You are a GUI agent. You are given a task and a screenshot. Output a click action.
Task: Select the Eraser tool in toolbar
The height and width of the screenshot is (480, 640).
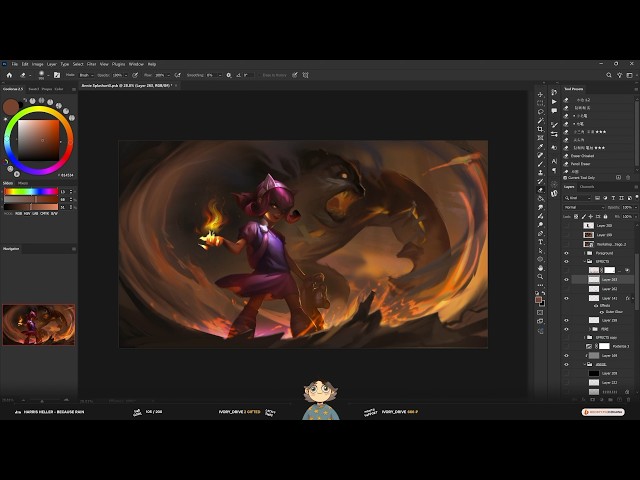click(540, 190)
